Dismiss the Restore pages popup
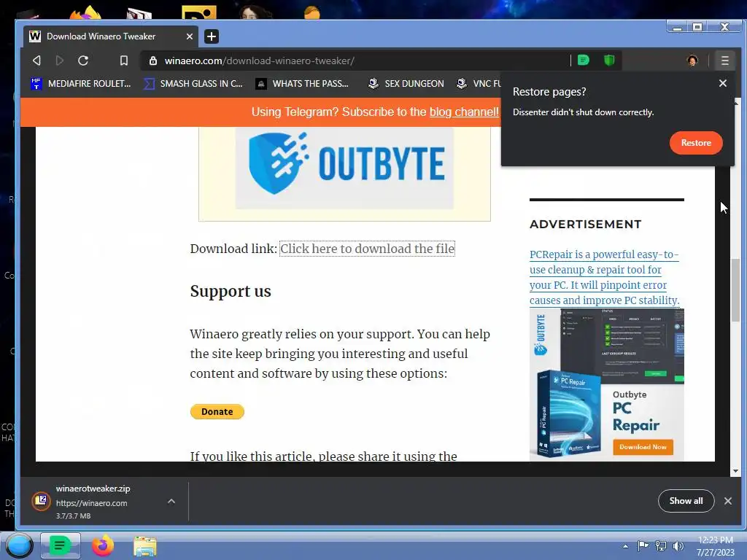The image size is (747, 560). coord(723,83)
